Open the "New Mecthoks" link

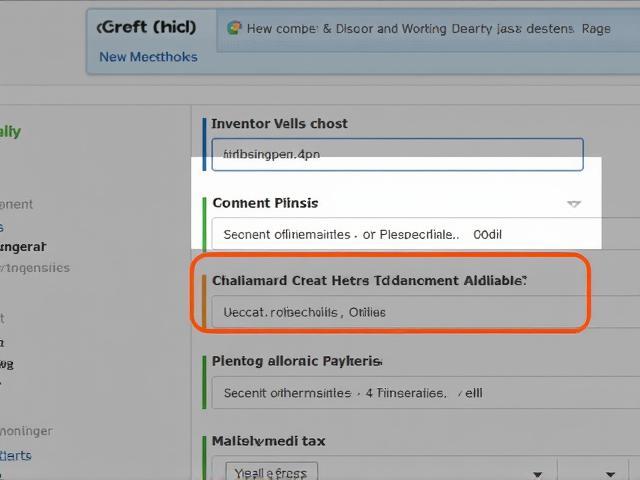148,56
